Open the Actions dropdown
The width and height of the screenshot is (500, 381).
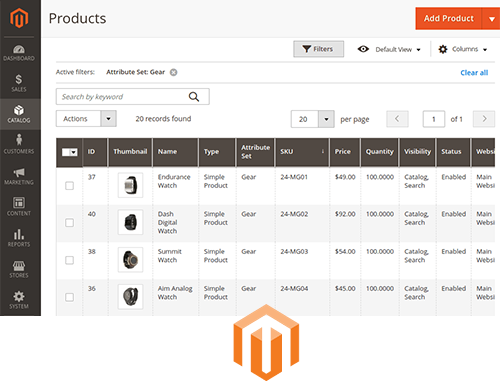86,119
